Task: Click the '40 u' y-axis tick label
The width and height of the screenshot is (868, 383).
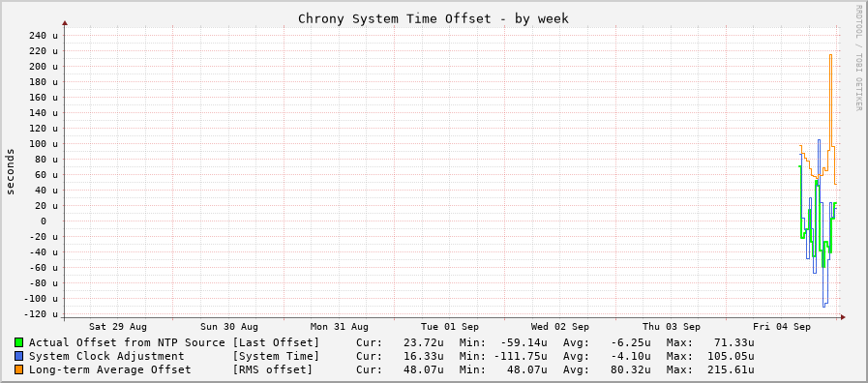Action: pos(45,191)
